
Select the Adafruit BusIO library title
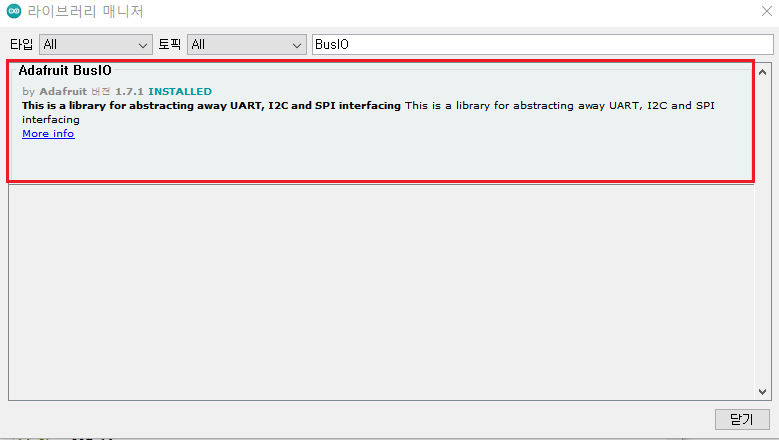[65, 71]
